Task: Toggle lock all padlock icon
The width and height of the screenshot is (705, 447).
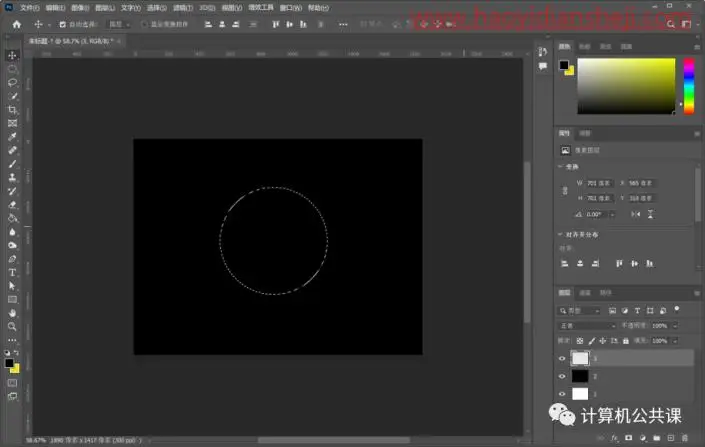Action: pyautogui.click(x=625, y=341)
